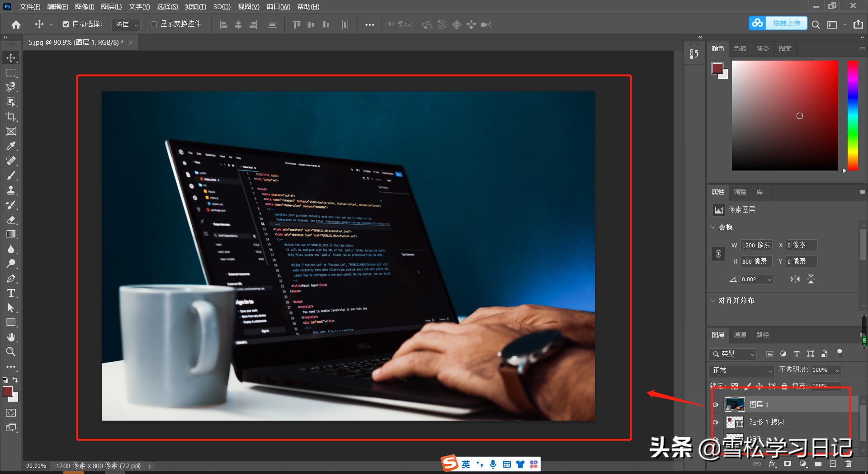Swap foreground and background colors
This screenshot has height=474, width=868.
(15, 380)
